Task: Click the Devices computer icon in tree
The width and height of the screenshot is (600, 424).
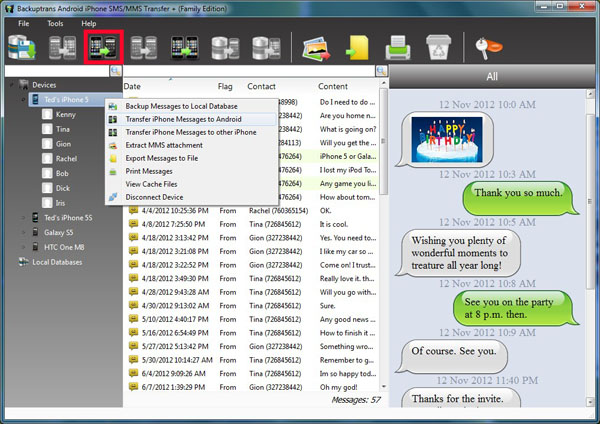Action: [24, 85]
